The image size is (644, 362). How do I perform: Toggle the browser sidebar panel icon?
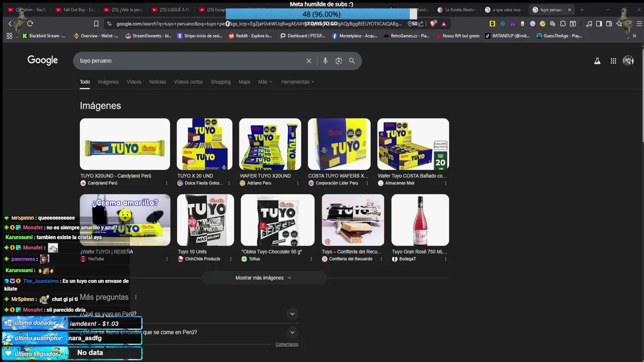pyautogui.click(x=599, y=24)
